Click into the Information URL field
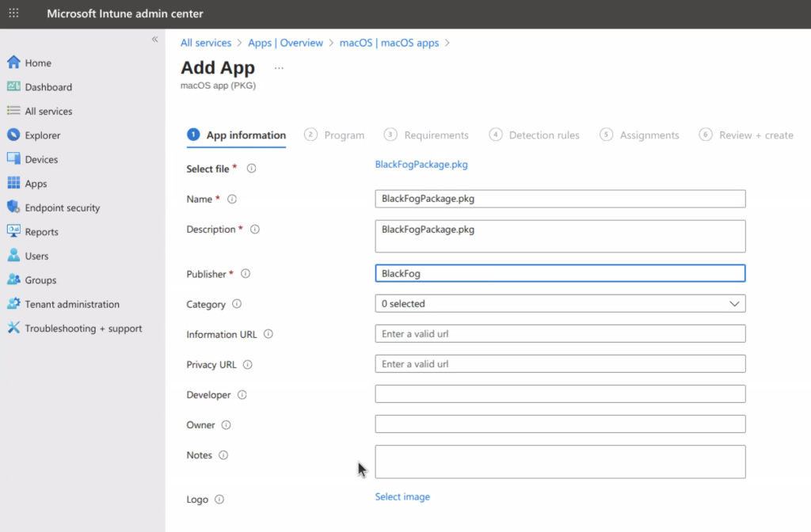Image resolution: width=811 pixels, height=532 pixels. point(560,333)
